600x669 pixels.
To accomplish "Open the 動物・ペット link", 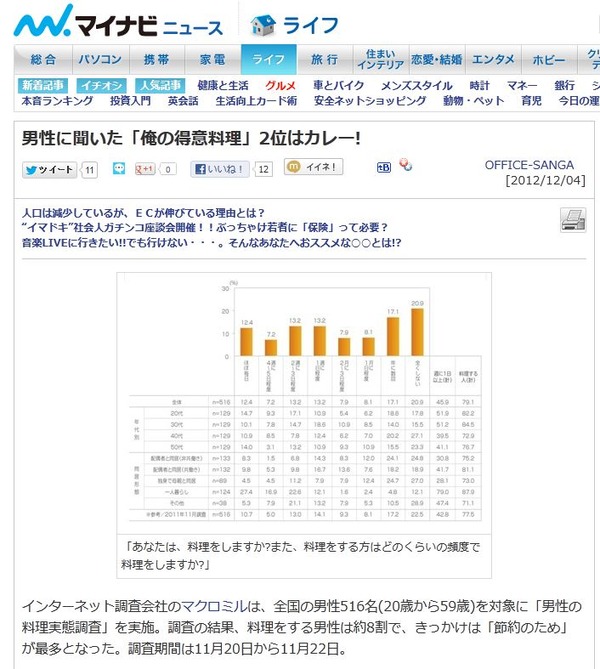I will 474,101.
